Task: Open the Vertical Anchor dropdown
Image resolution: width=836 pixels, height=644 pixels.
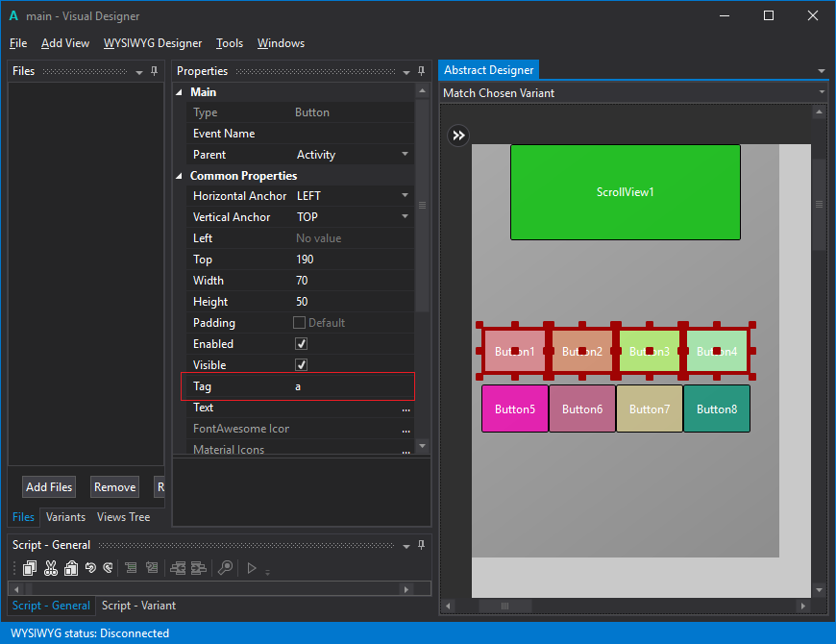Action: pos(405,216)
